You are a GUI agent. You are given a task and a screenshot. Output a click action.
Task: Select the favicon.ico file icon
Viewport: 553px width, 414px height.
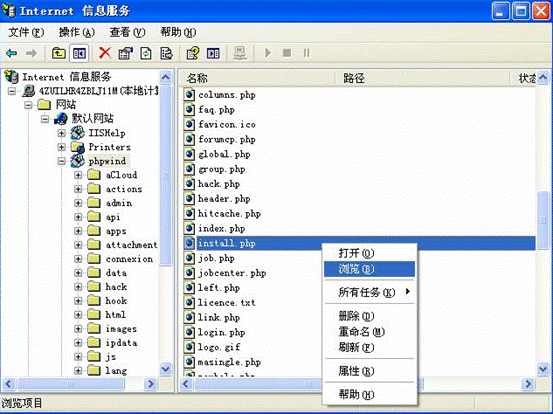[189, 124]
